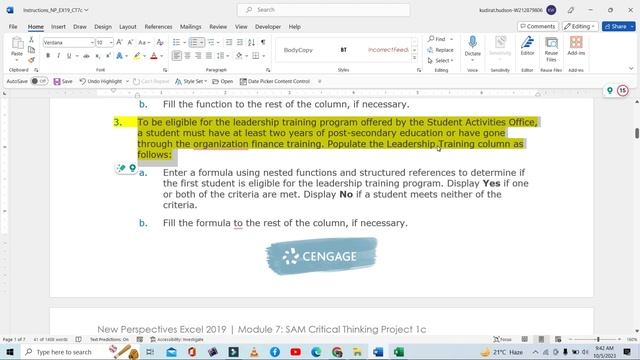Screen dimensions: 640x360
Task: Toggle the AutoSave switch
Action: click(40, 81)
